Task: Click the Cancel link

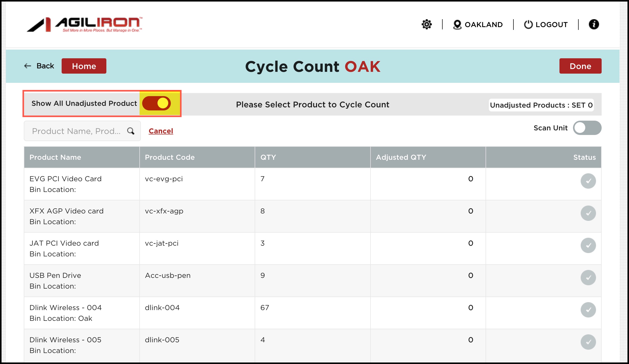Action: (x=161, y=131)
